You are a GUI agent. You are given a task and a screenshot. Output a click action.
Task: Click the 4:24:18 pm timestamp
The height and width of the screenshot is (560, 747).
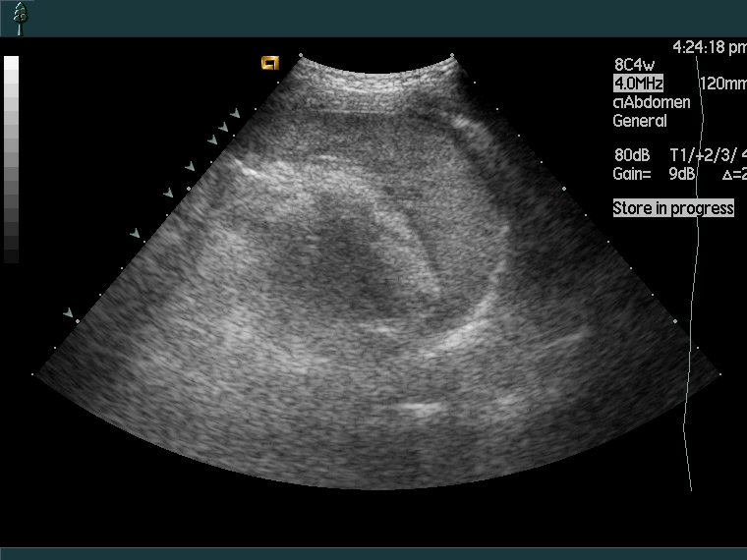709,46
